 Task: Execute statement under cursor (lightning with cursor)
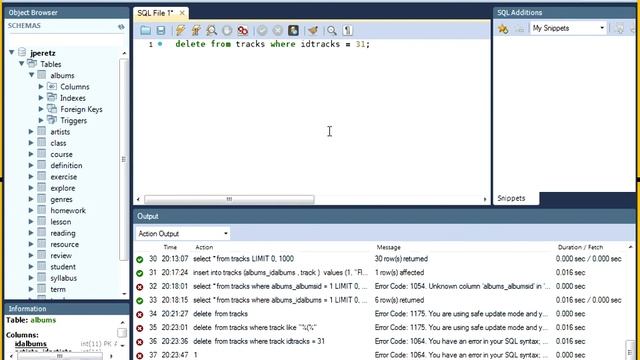pyautogui.click(x=196, y=30)
